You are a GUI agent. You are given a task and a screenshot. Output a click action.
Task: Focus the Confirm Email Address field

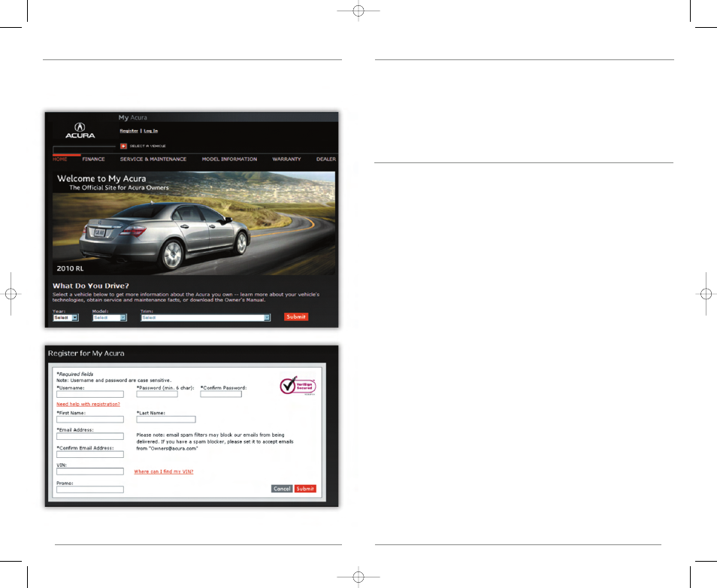tap(90, 454)
